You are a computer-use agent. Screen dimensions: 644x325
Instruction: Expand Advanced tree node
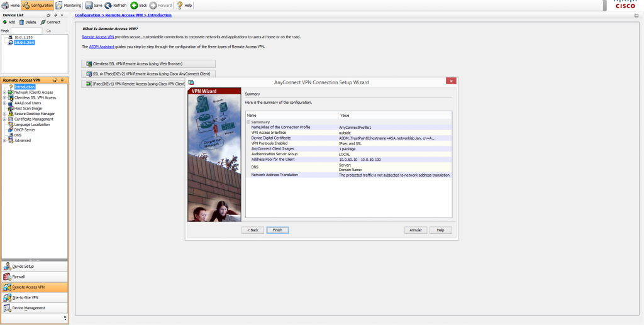4,140
